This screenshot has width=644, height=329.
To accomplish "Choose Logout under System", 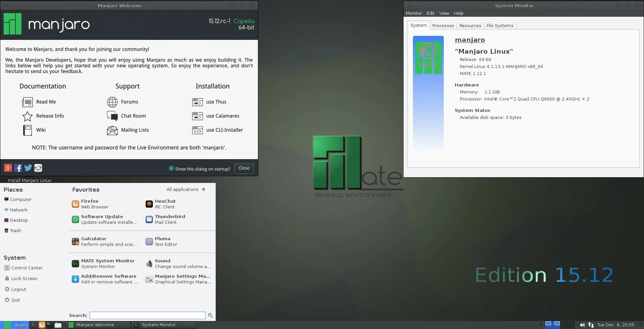I will pos(15,289).
